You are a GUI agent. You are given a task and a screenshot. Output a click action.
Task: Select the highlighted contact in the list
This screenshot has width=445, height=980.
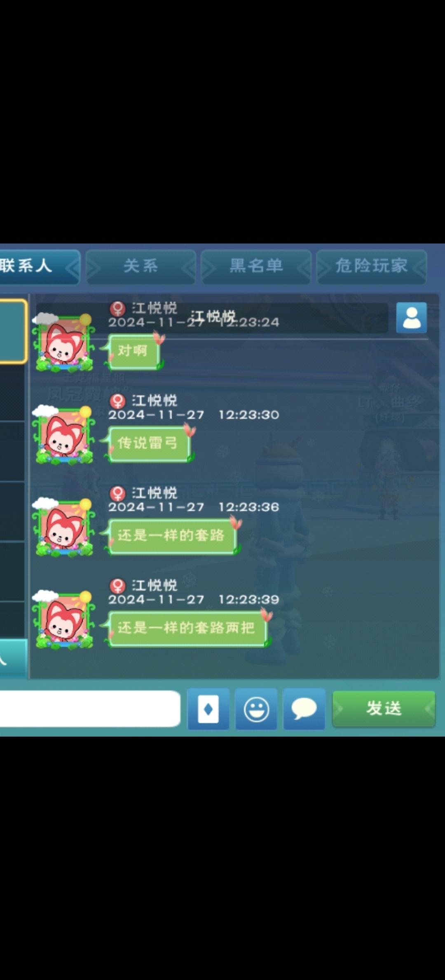pos(13,332)
